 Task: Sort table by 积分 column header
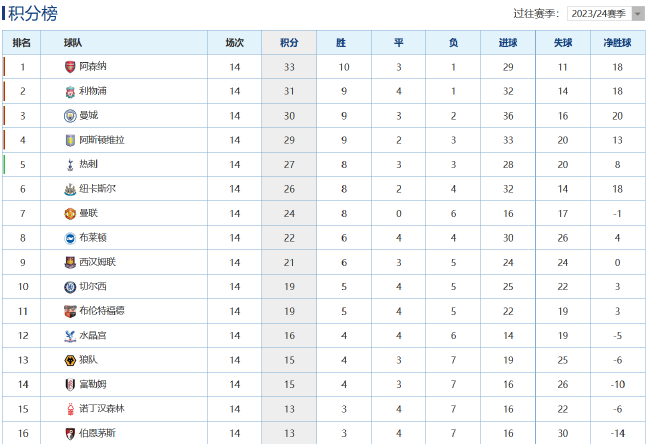point(289,43)
